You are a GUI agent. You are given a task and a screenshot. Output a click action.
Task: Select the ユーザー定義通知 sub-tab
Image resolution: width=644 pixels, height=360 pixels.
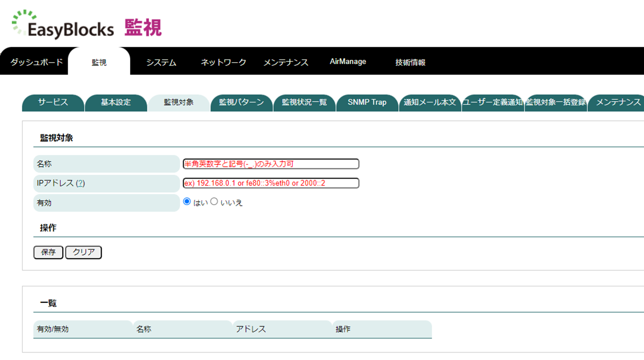pyautogui.click(x=492, y=103)
